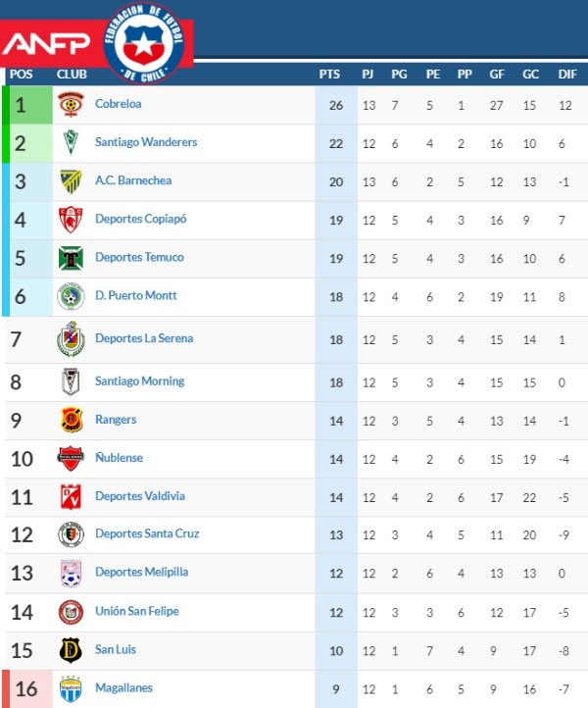Click the Rangers red and yellow badge
The height and width of the screenshot is (708, 588).
click(72, 420)
